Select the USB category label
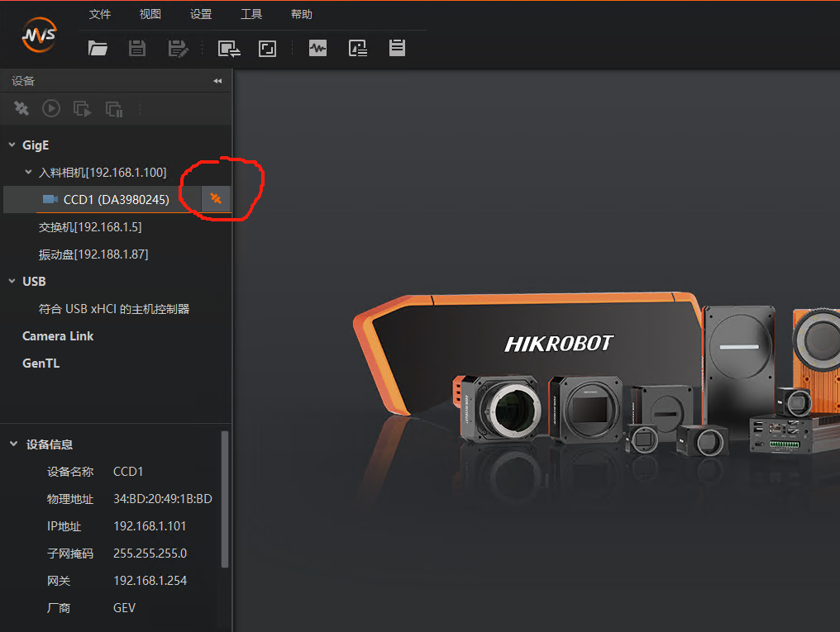840x632 pixels. 34,282
